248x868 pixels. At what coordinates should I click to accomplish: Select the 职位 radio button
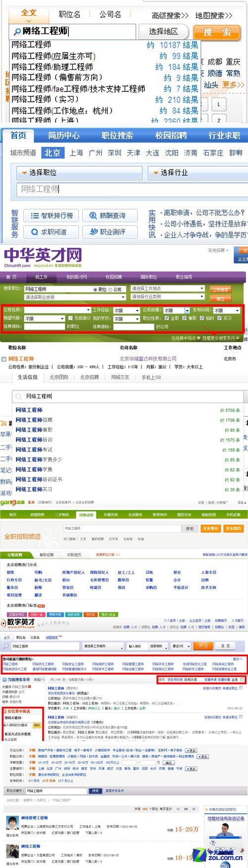tap(95, 289)
